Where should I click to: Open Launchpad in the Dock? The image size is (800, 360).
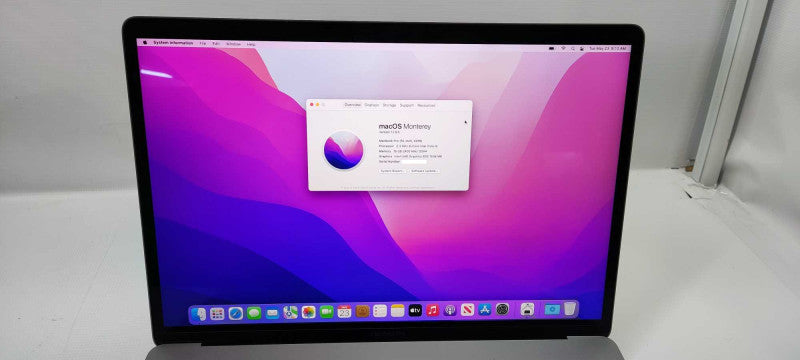[x=217, y=314]
